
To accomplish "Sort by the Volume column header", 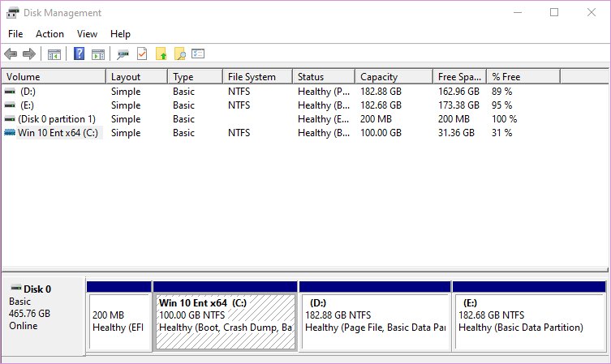I will 54,77.
